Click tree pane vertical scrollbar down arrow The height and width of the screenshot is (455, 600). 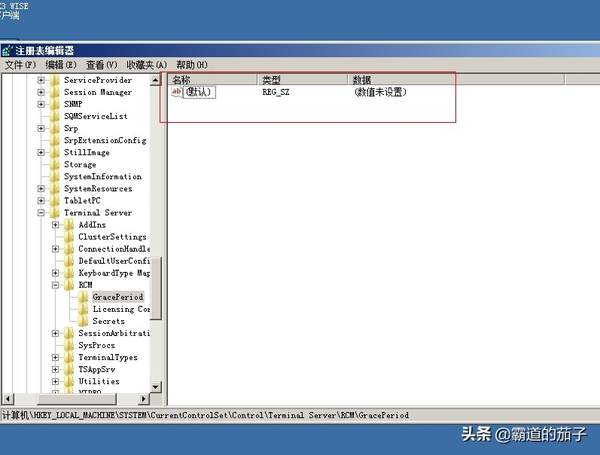[x=156, y=387]
